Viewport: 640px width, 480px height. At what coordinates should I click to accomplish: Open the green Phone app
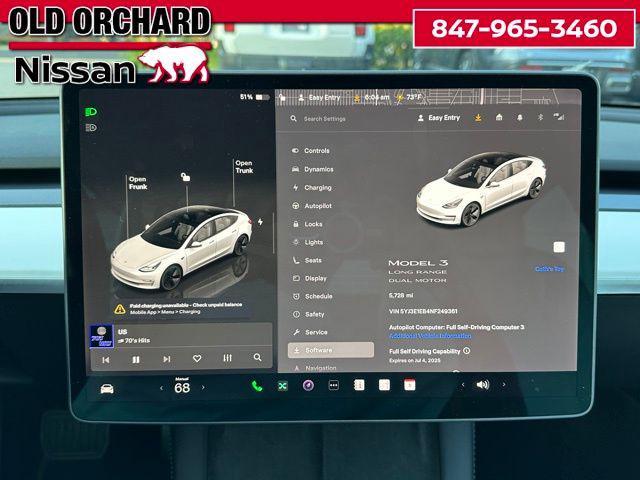257,386
